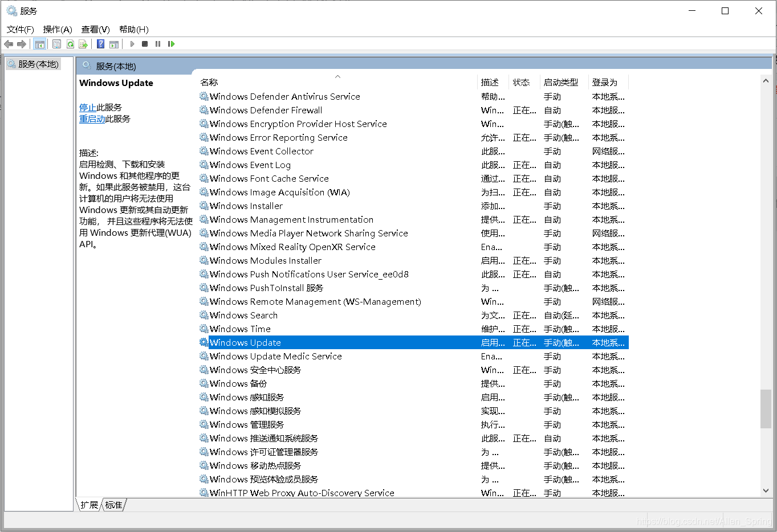Select Windows Image Acquisition (WIA)
Image resolution: width=777 pixels, height=532 pixels.
coord(413,192)
